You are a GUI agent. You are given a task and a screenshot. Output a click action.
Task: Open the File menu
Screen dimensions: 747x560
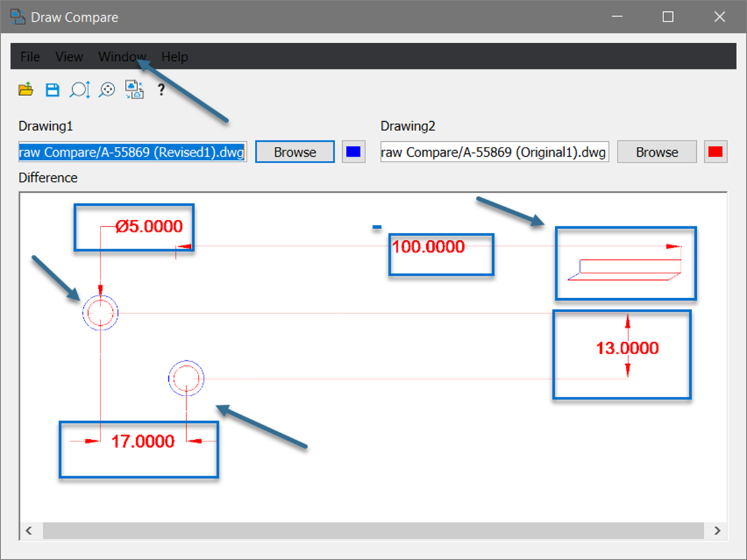pyautogui.click(x=30, y=57)
